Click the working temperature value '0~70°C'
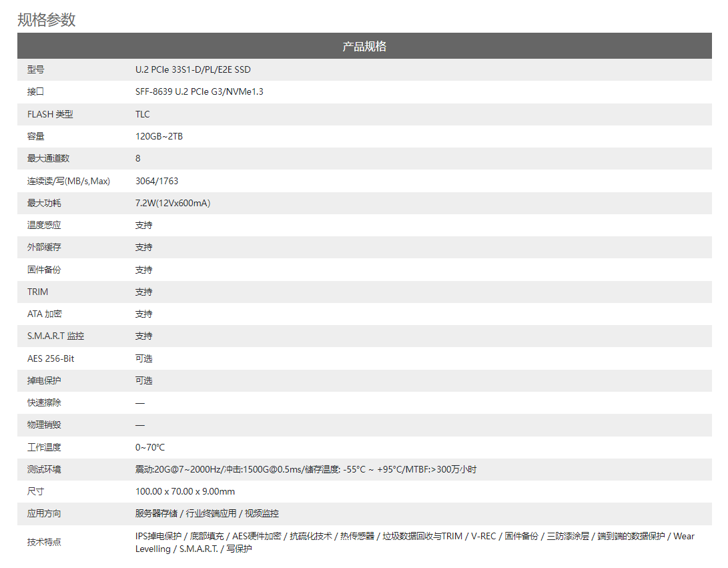 click(150, 447)
